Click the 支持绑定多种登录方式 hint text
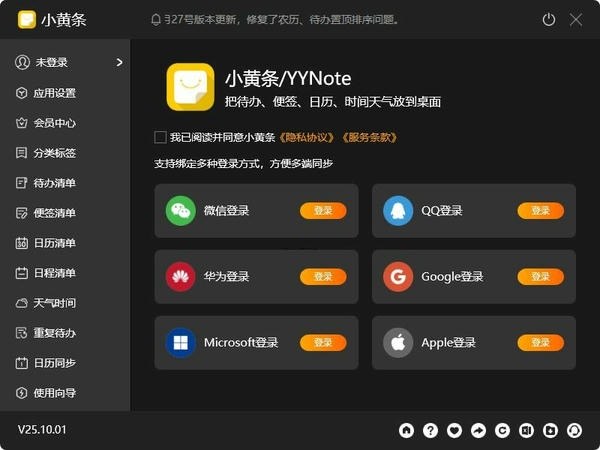Image resolution: width=600 pixels, height=450 pixels. 243,163
